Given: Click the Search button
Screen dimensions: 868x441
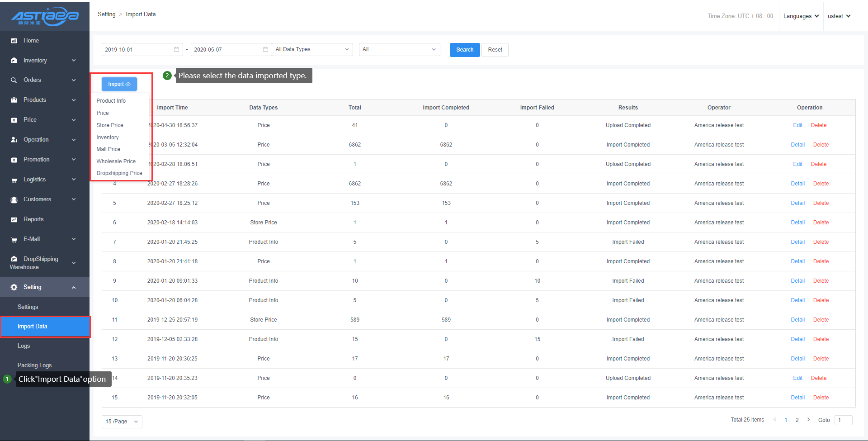Looking at the screenshot, I should coord(465,50).
